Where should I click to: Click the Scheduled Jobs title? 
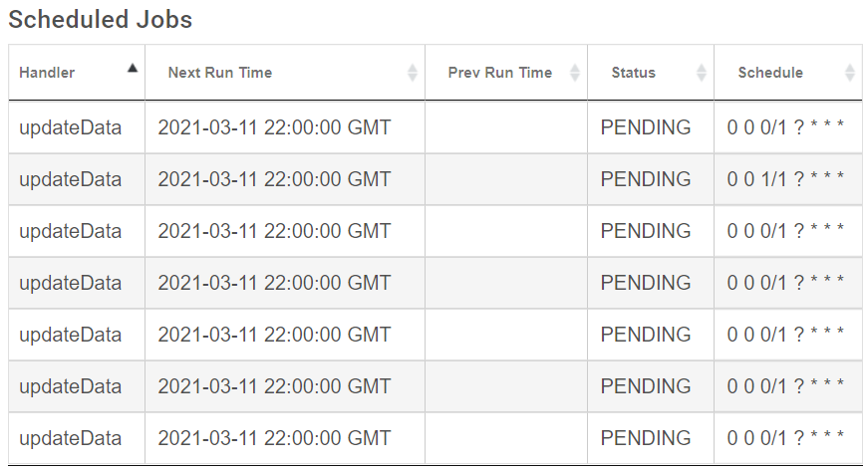[101, 19]
